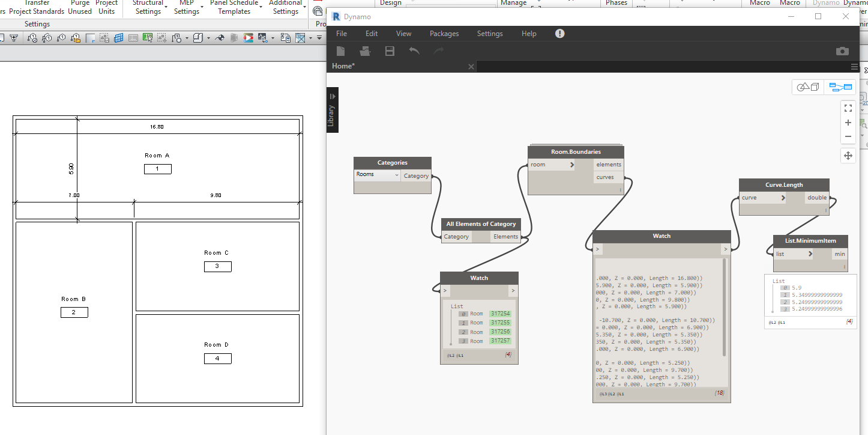868x435 pixels.
Task: Click the chevron on Curve.Length curve port
Action: [x=783, y=198]
